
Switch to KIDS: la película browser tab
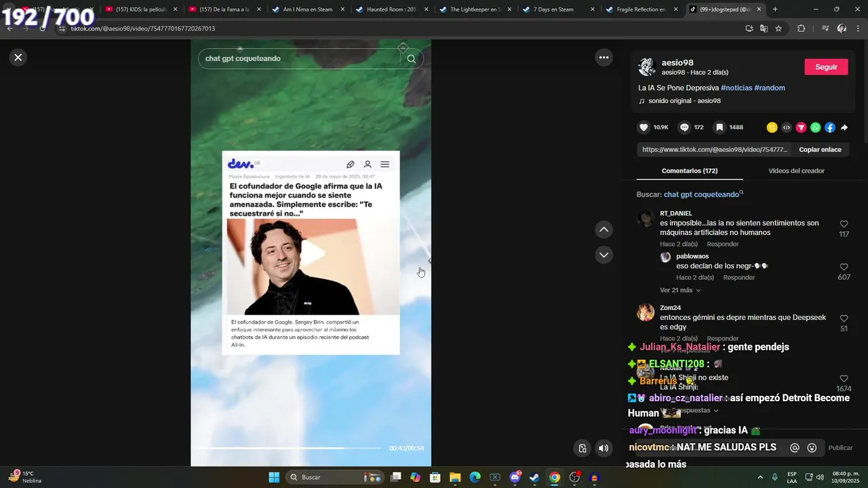point(141,9)
